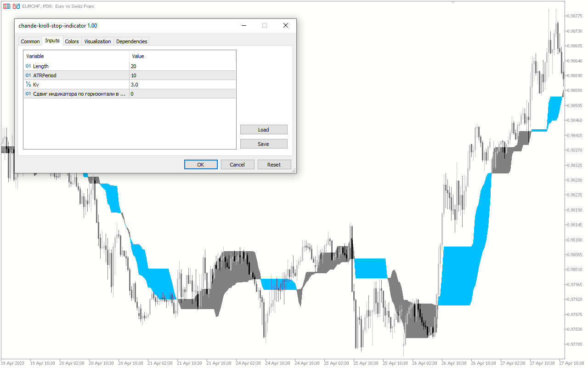Image resolution: width=588 pixels, height=368 pixels.
Task: Click the Kv variable row label
Action: (36, 85)
